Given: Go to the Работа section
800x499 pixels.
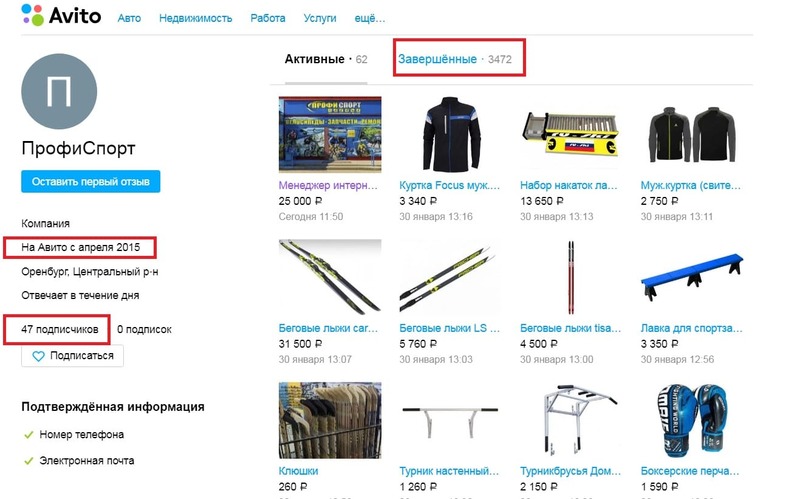Looking at the screenshot, I should 267,18.
